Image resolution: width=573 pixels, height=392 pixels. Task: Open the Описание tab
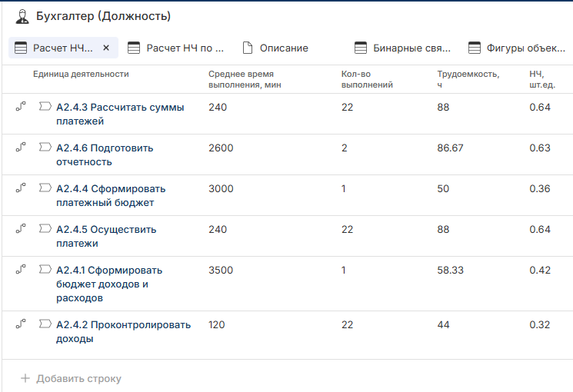(x=275, y=48)
